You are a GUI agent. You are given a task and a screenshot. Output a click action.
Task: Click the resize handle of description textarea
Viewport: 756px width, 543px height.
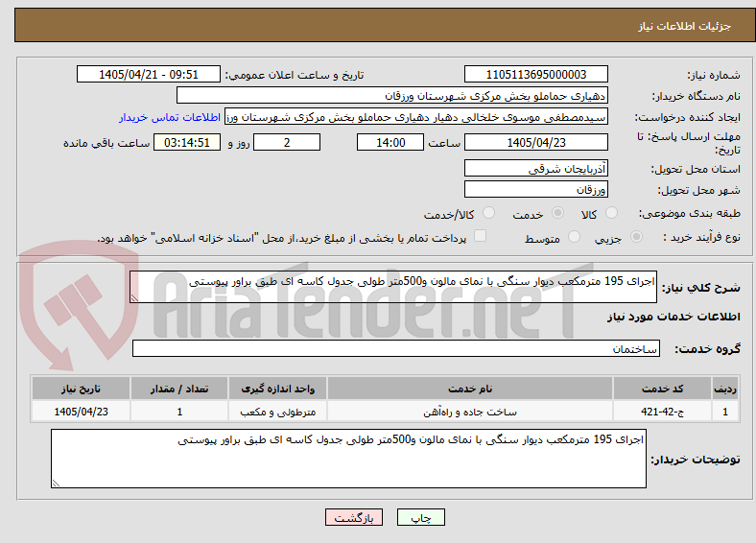[x=134, y=298]
